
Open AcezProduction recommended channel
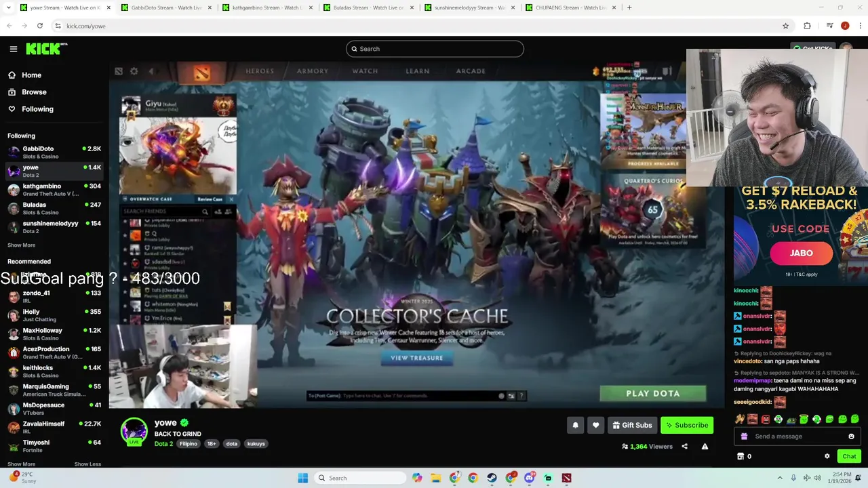(x=54, y=352)
